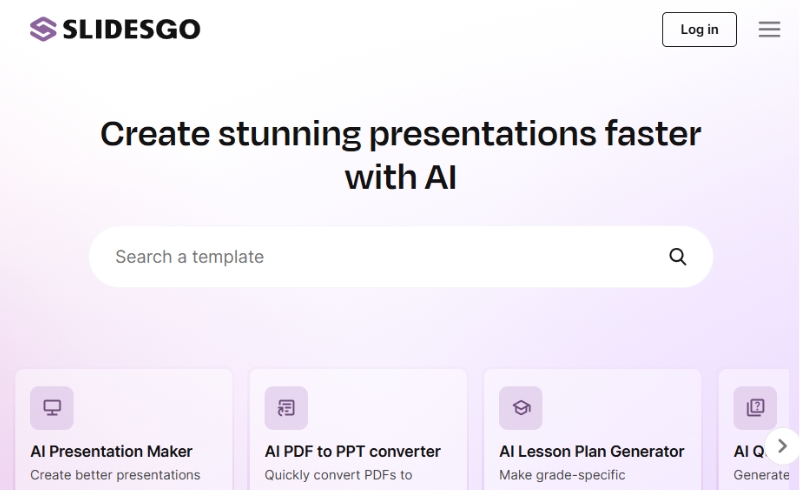Select the 'Quickly convert PDFs to' description
The image size is (800, 490).
338,475
